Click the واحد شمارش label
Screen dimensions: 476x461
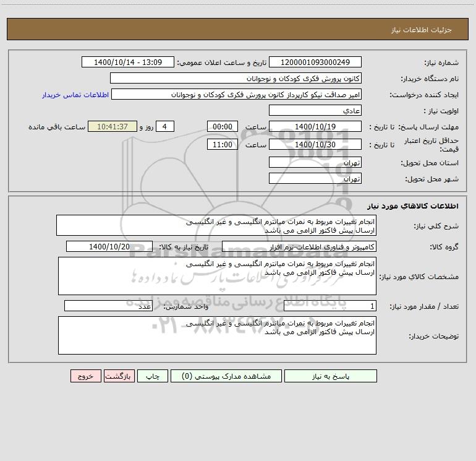[x=186, y=306]
